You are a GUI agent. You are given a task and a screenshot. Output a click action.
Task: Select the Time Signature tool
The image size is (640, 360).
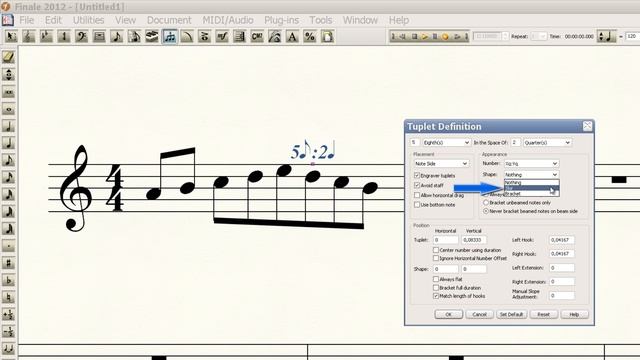(x=64, y=37)
